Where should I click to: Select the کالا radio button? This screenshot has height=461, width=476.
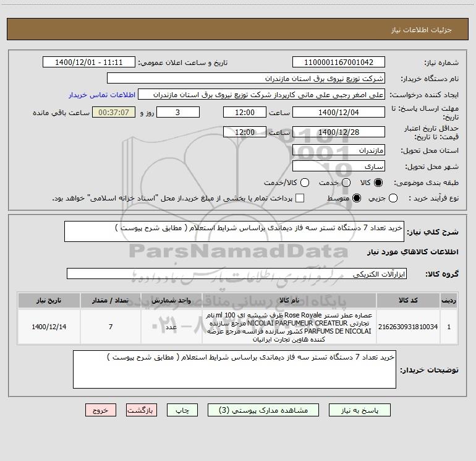[378, 183]
